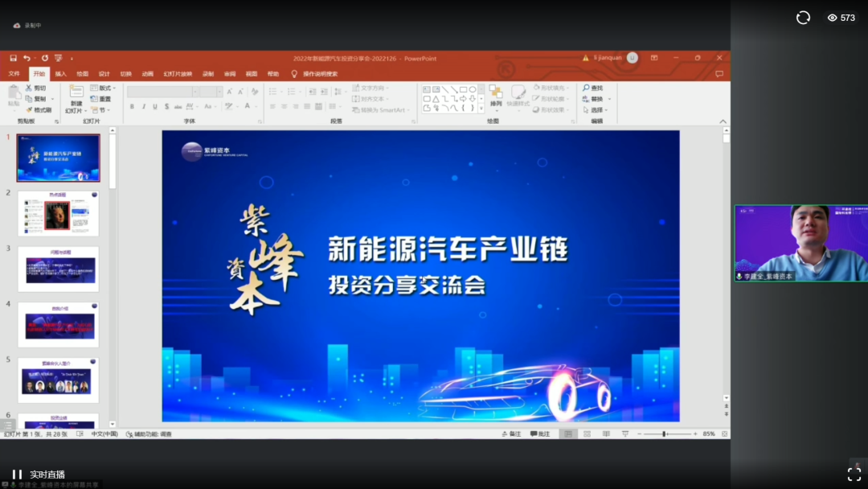Screen dimensions: 868x489
Task: Click the Save icon in quick access toolbar
Action: coord(14,58)
